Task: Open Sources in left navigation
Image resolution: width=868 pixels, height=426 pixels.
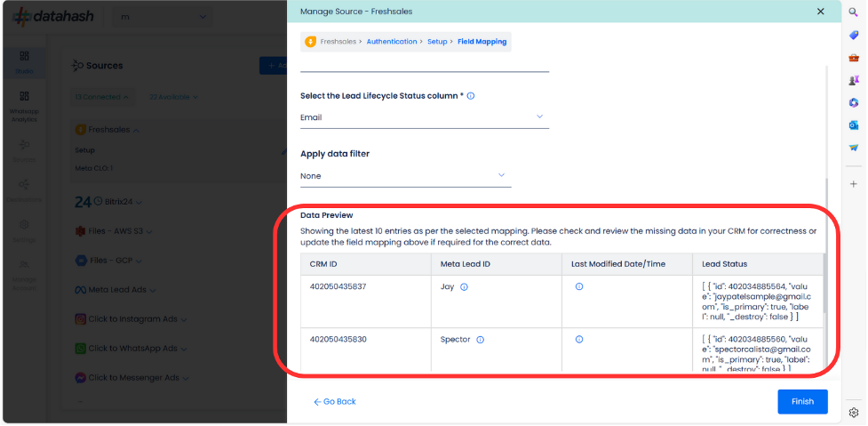Action: point(24,150)
